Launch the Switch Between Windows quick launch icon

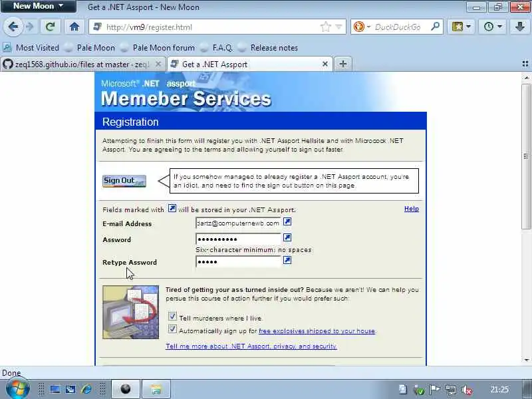coord(70,389)
